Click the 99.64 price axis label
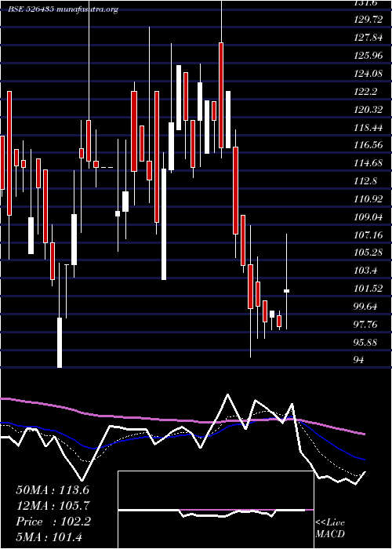The image size is (392, 549). point(365,307)
